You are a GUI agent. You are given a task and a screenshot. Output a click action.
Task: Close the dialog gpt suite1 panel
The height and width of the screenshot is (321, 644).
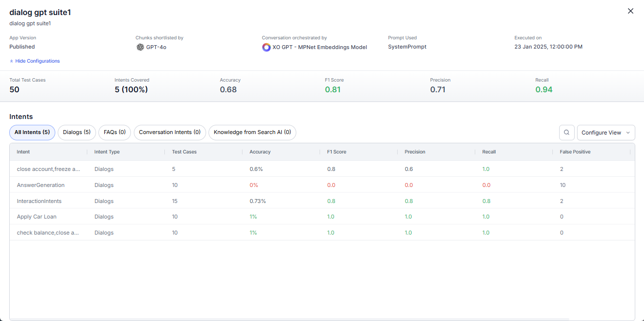[x=630, y=11]
